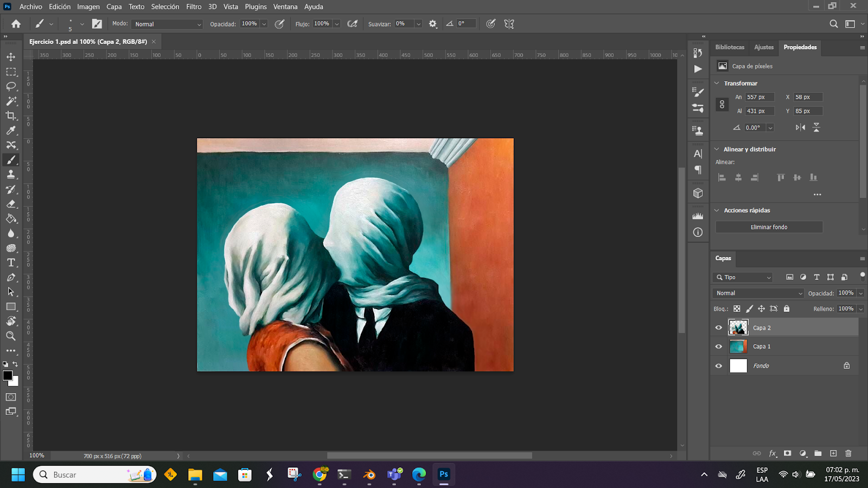This screenshot has height=488, width=868.
Task: Select the Crop tool
Action: 11,115
